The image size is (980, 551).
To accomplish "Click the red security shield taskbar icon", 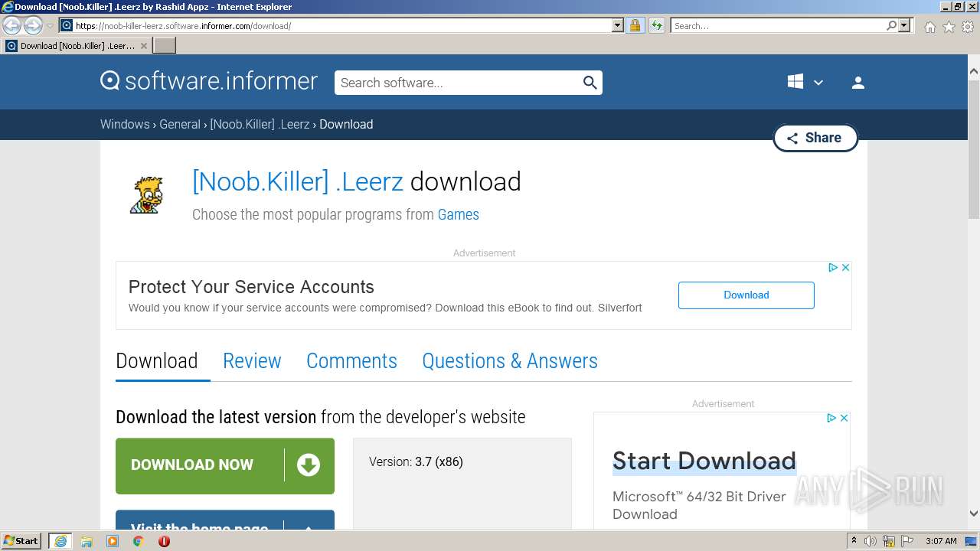I will click(x=164, y=541).
